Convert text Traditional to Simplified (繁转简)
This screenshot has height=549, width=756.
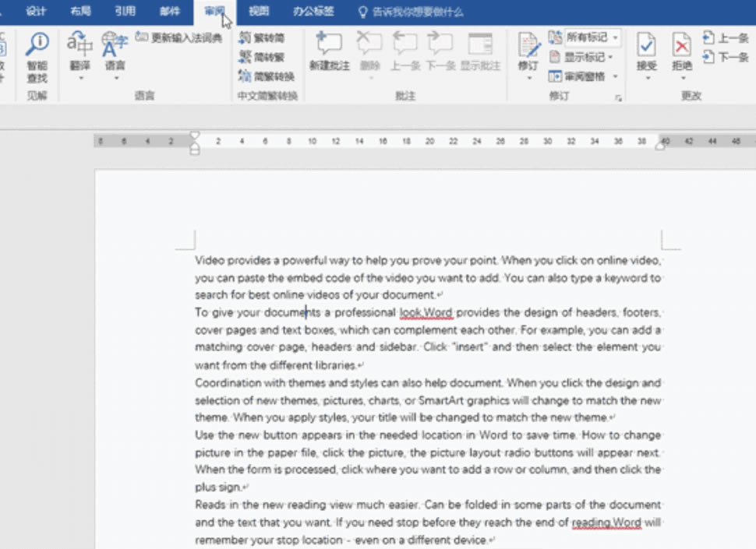[262, 37]
